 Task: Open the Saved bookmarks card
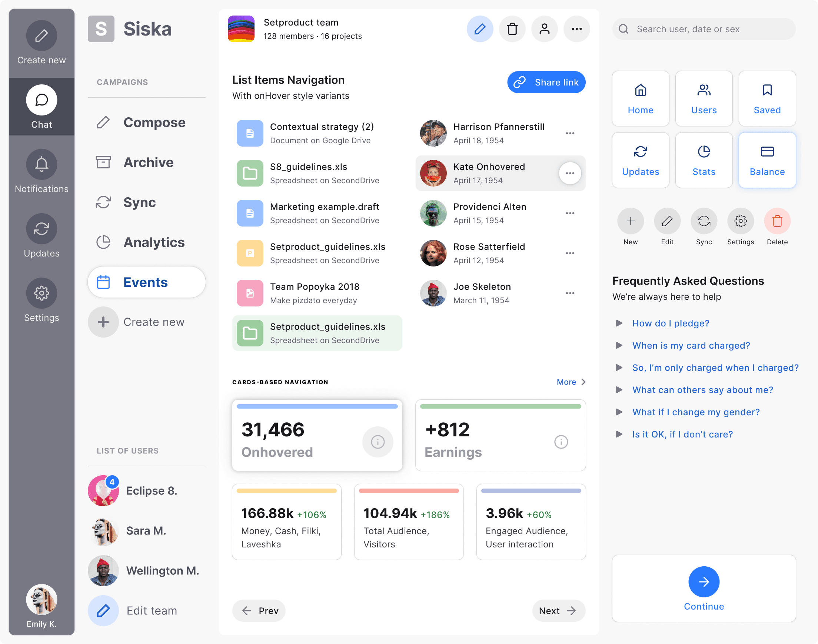pyautogui.click(x=767, y=98)
